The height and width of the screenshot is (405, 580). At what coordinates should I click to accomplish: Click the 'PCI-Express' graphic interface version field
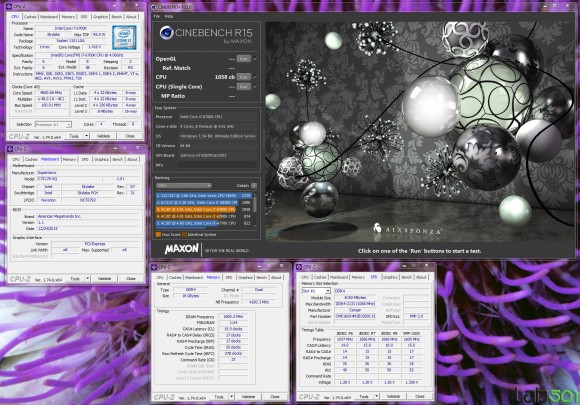tap(95, 244)
